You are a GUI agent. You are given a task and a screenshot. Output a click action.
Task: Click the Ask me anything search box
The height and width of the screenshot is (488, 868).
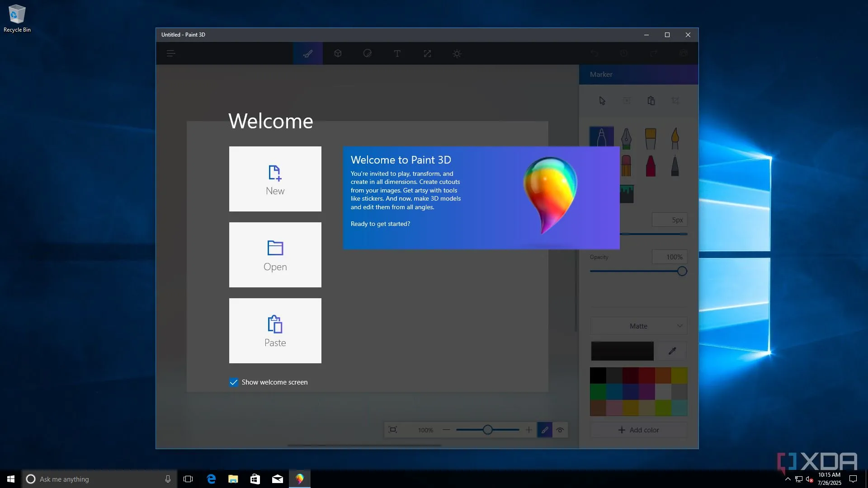click(x=99, y=479)
